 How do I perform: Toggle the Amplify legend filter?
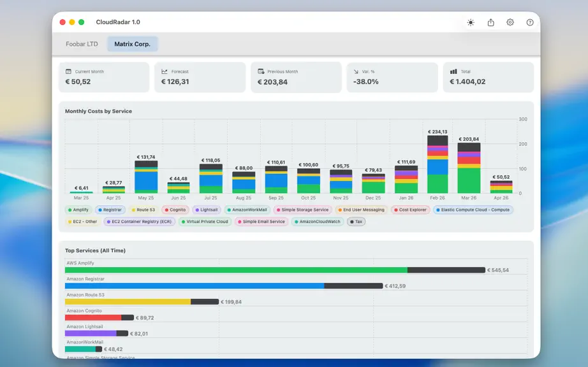pyautogui.click(x=78, y=210)
